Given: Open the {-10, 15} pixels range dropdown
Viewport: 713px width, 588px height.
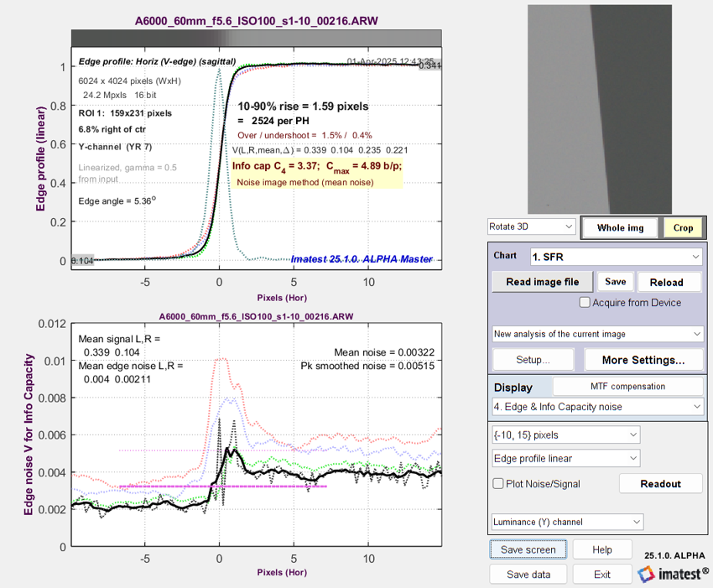Looking at the screenshot, I should [566, 434].
